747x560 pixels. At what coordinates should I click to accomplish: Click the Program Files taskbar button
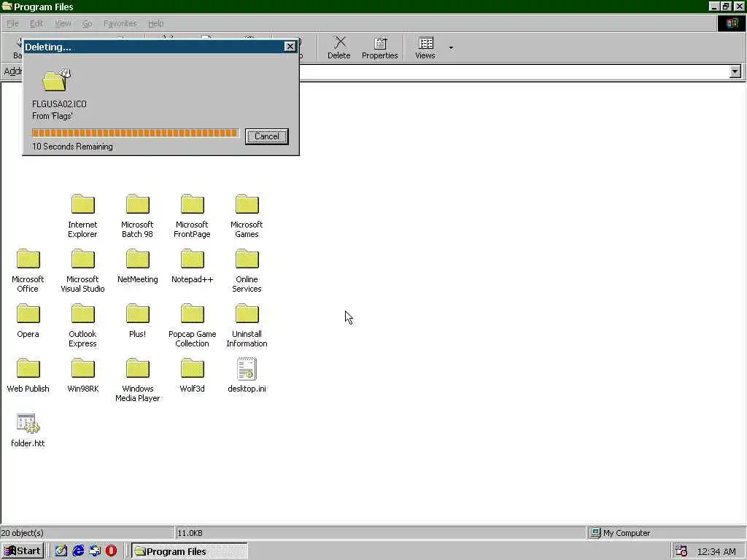[x=190, y=551]
